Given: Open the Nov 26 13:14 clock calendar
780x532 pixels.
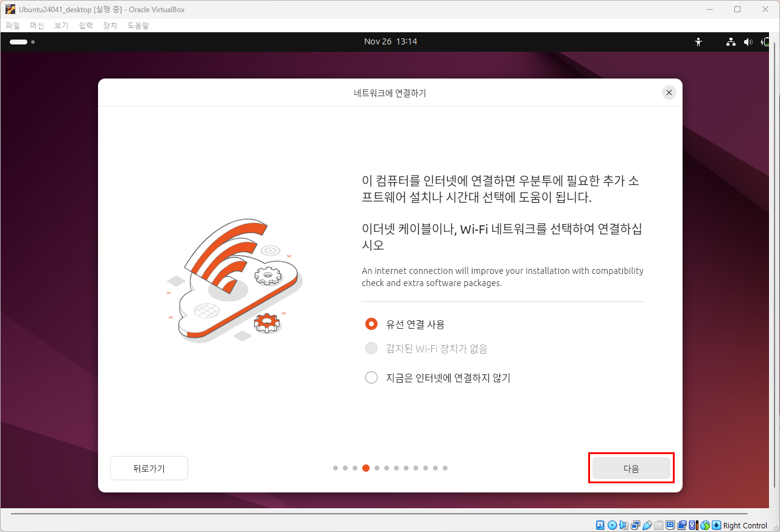Looking at the screenshot, I should tap(390, 42).
